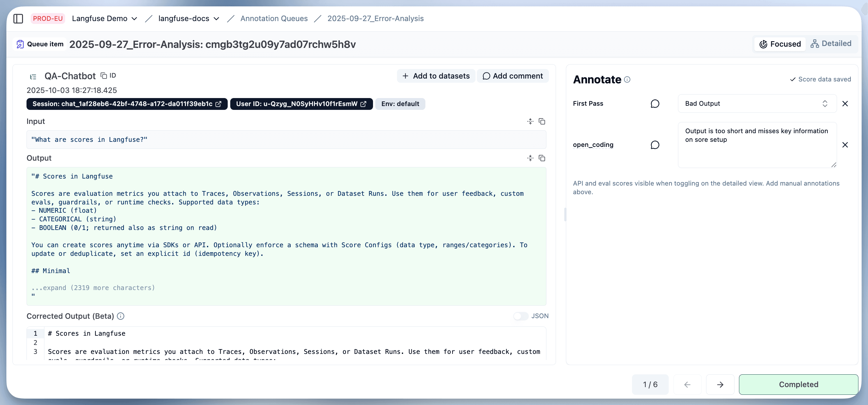Toggle the JSON switch on
Viewport: 868px width, 405px height.
point(521,316)
